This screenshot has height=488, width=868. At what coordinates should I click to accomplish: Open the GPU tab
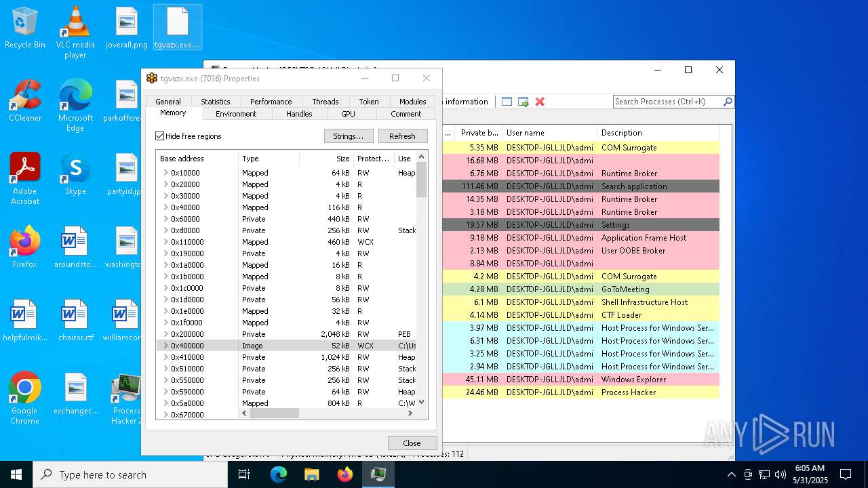[348, 114]
